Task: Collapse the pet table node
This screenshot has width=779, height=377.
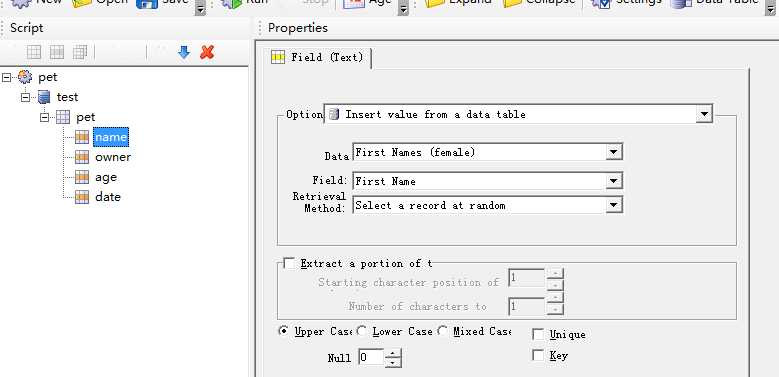Action: pos(45,117)
